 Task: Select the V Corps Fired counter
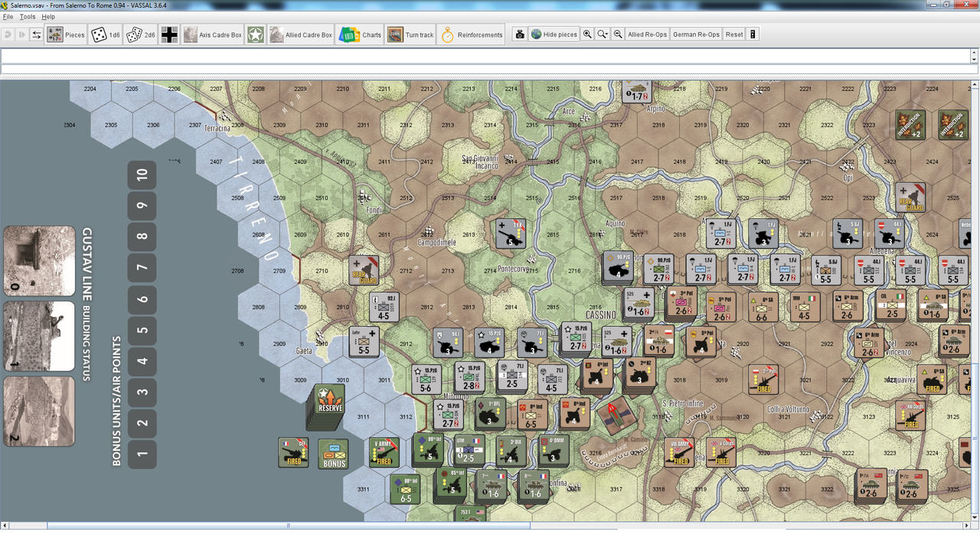pos(720,452)
